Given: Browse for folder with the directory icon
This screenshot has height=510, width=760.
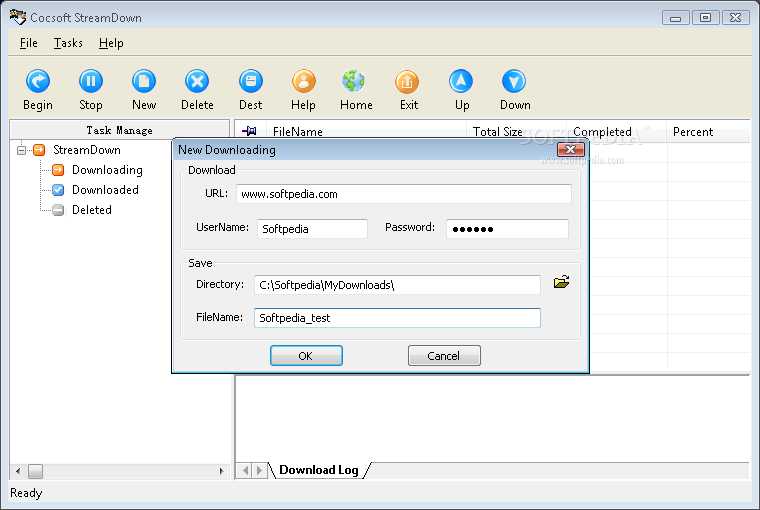Looking at the screenshot, I should coord(561,282).
